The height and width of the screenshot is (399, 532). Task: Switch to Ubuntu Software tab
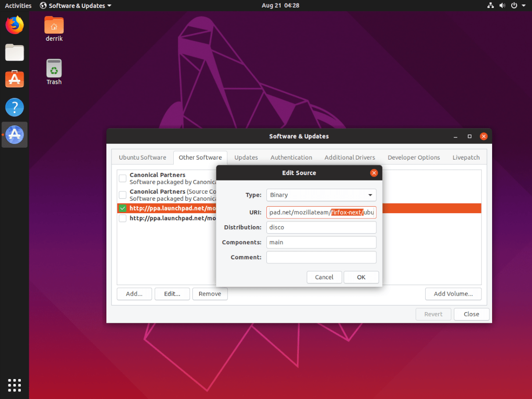[142, 157]
